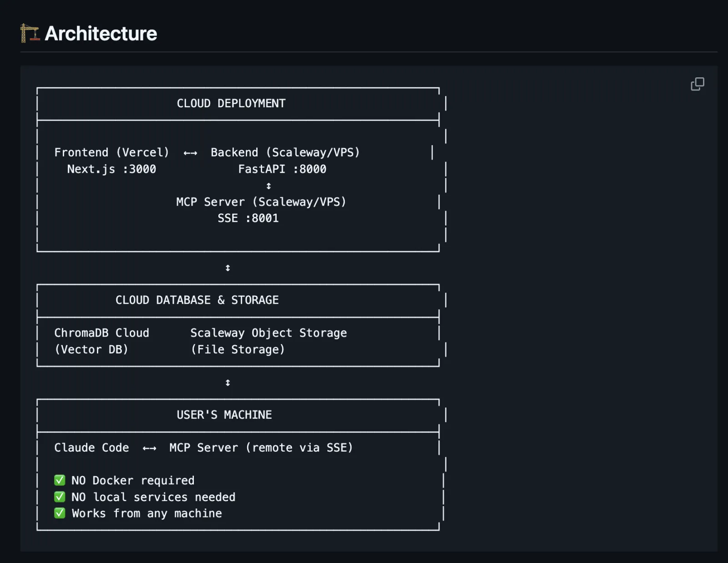728x563 pixels.
Task: Click '(Vector DB)' text
Action: pos(91,349)
